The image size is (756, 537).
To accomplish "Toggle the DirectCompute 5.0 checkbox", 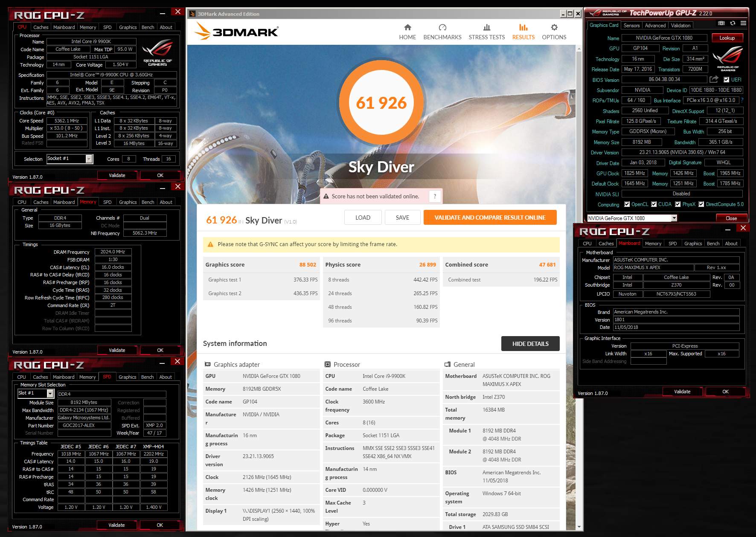I will 701,204.
